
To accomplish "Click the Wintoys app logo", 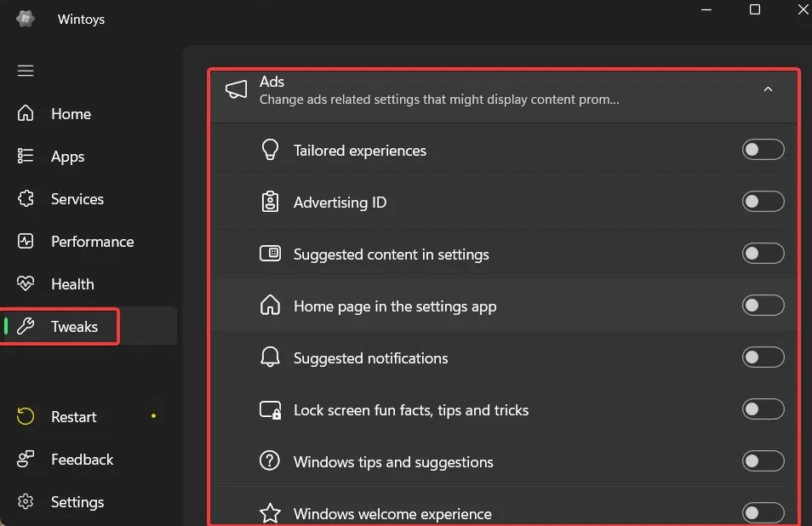I will [x=26, y=19].
